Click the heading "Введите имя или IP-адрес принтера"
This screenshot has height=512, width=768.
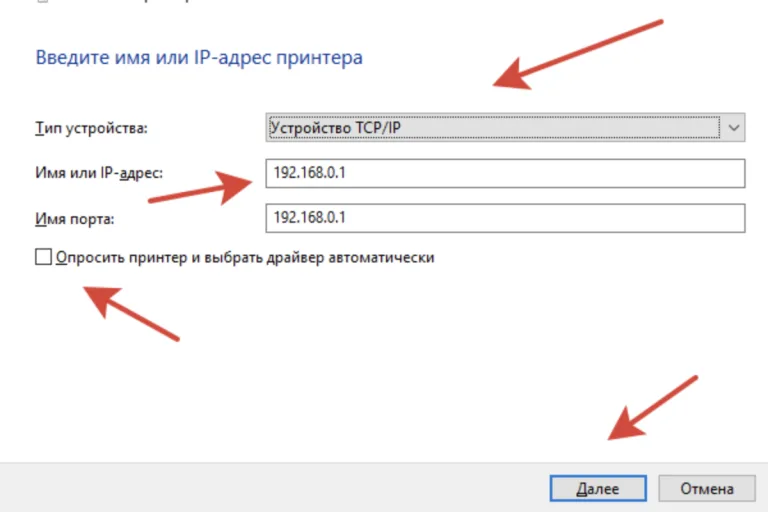point(199,58)
